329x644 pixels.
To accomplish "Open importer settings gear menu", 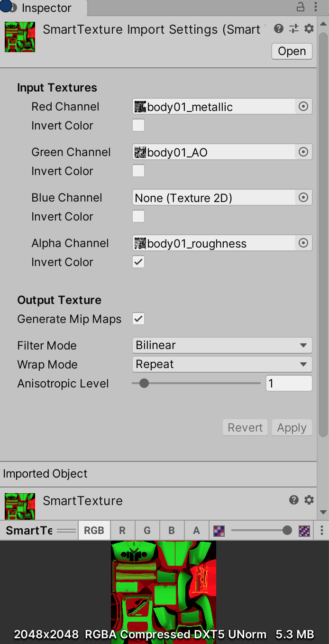I will pyautogui.click(x=309, y=28).
